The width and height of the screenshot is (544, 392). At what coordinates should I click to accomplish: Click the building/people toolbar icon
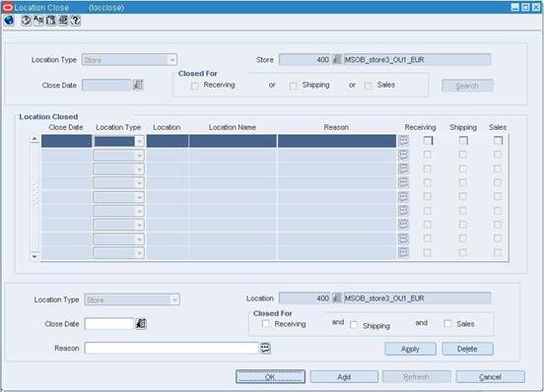[x=50, y=21]
